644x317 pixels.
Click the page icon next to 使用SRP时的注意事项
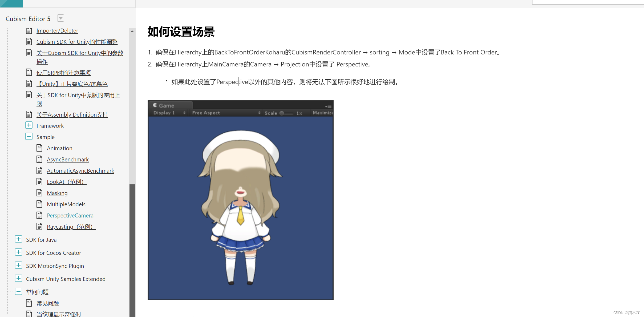point(29,72)
